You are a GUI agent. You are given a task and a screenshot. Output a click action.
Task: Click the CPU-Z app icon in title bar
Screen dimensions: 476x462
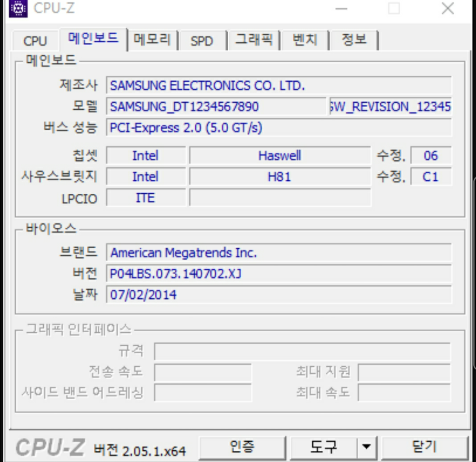(17, 8)
